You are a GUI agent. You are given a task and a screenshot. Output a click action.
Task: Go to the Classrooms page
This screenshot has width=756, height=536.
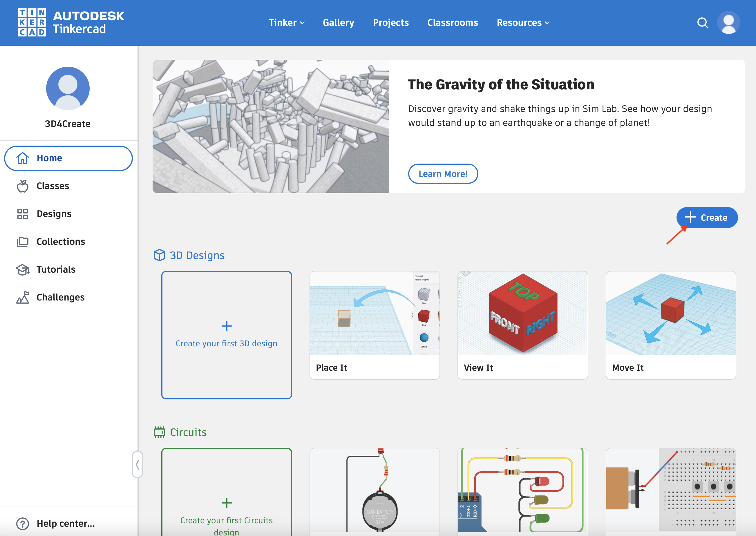(x=453, y=23)
